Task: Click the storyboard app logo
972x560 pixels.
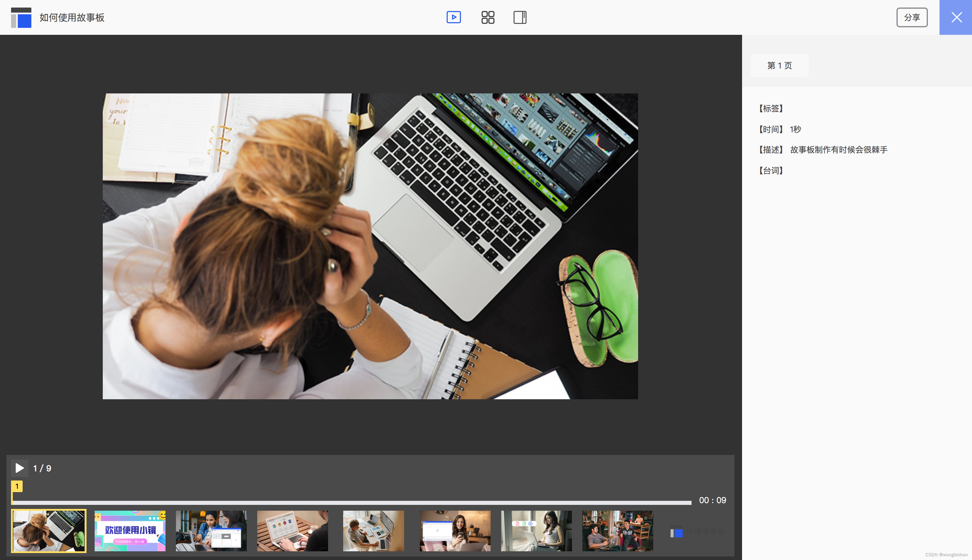Action: tap(21, 17)
